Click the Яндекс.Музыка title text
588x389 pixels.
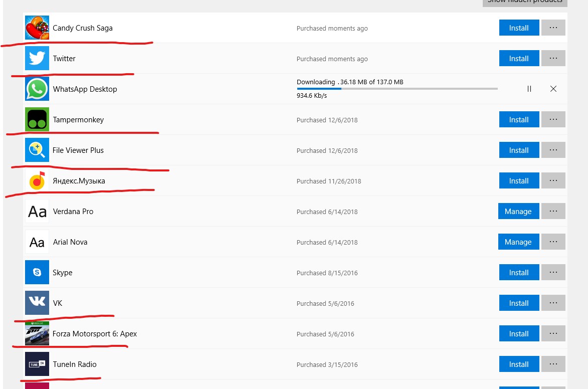click(x=79, y=181)
